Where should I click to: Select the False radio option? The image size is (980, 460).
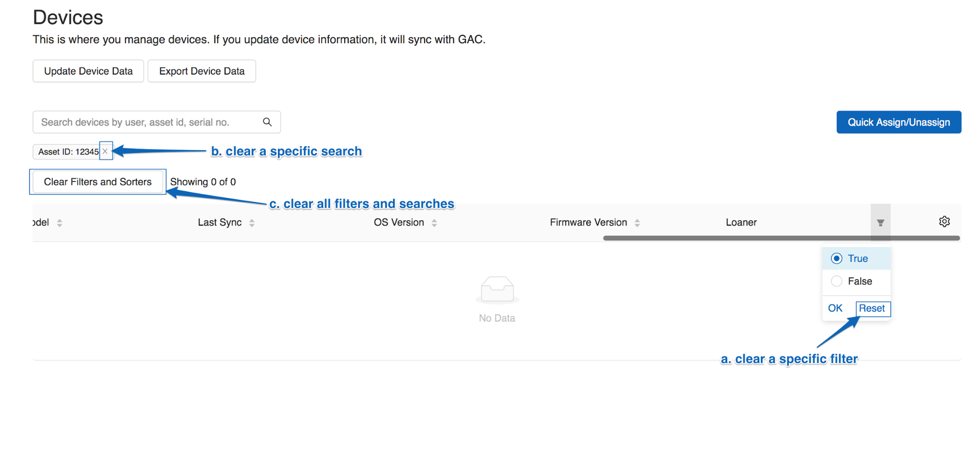(x=836, y=281)
